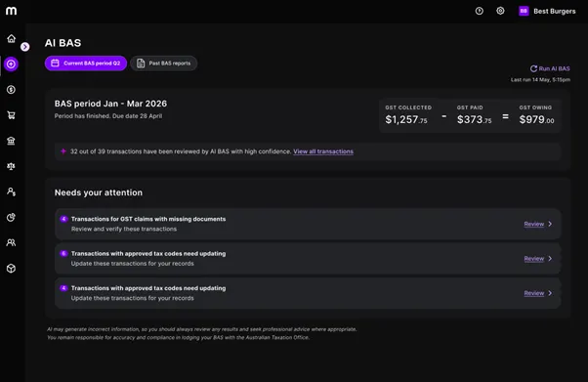Click the badge 4 on missing documents row
The width and height of the screenshot is (588, 382).
click(x=63, y=219)
